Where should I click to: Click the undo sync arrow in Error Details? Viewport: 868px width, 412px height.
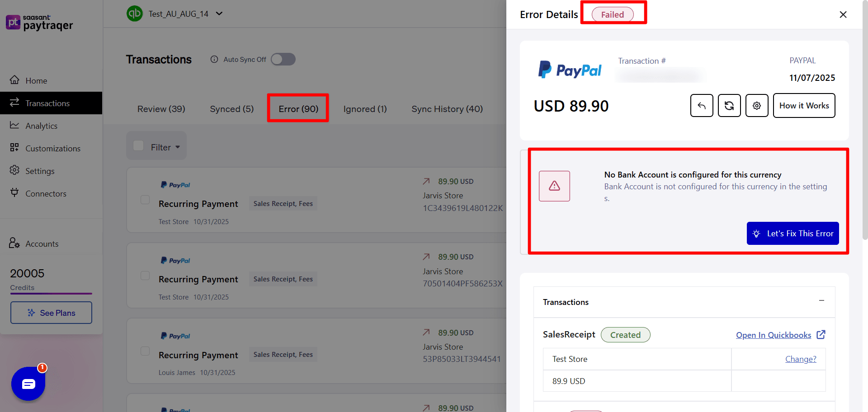click(701, 105)
